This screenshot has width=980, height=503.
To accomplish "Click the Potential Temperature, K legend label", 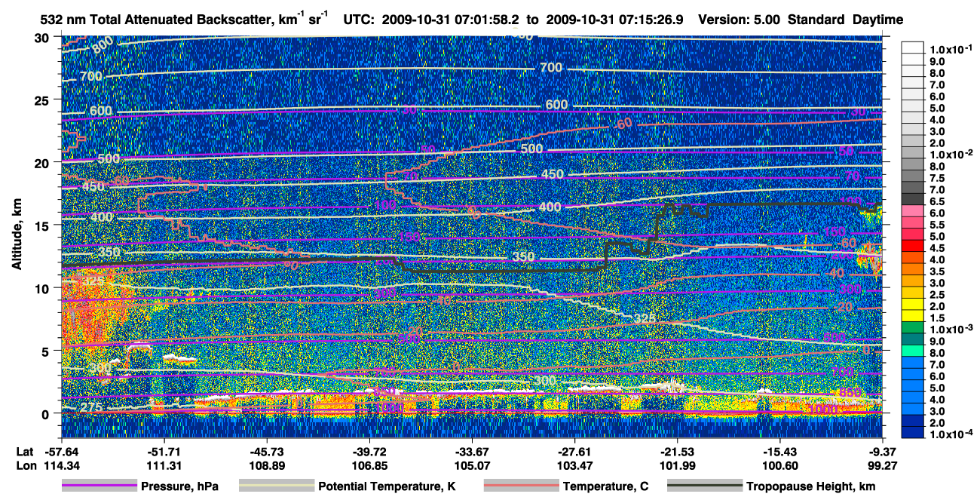I will [x=387, y=487].
